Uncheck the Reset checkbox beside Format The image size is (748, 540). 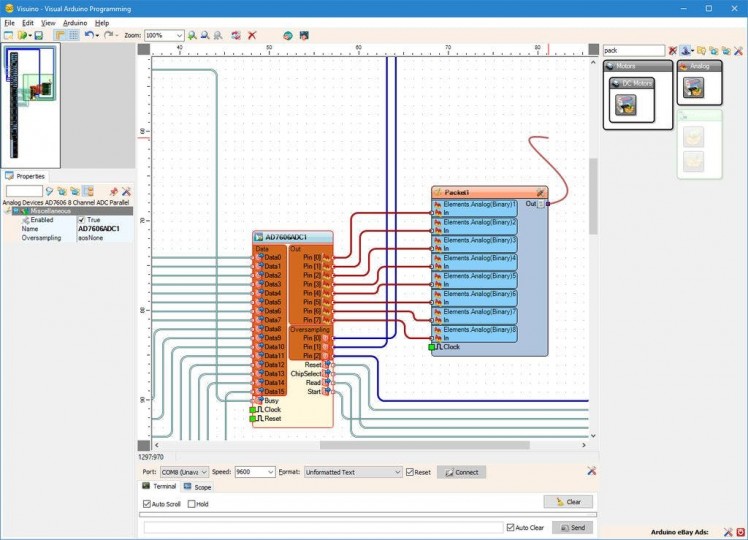click(410, 472)
